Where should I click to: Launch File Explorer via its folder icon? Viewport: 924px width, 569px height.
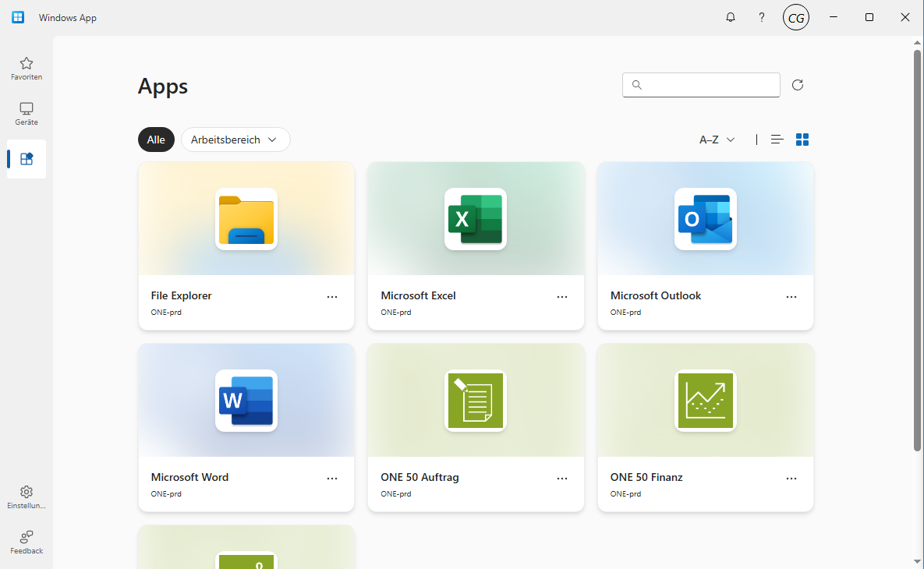[246, 219]
